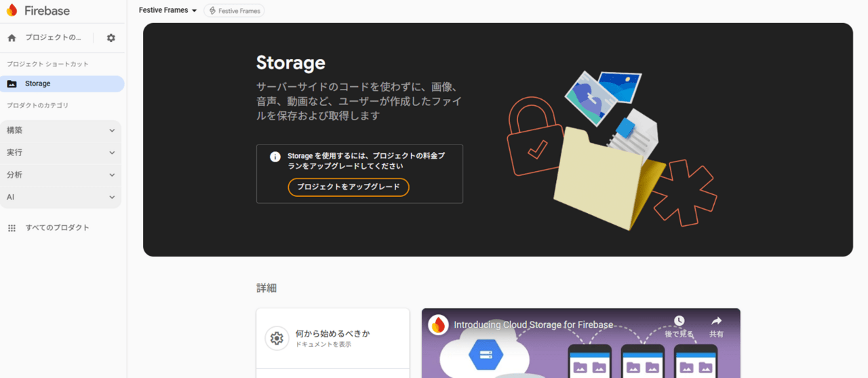Click the Firebase flame logo
The image size is (868, 378).
coord(12,11)
